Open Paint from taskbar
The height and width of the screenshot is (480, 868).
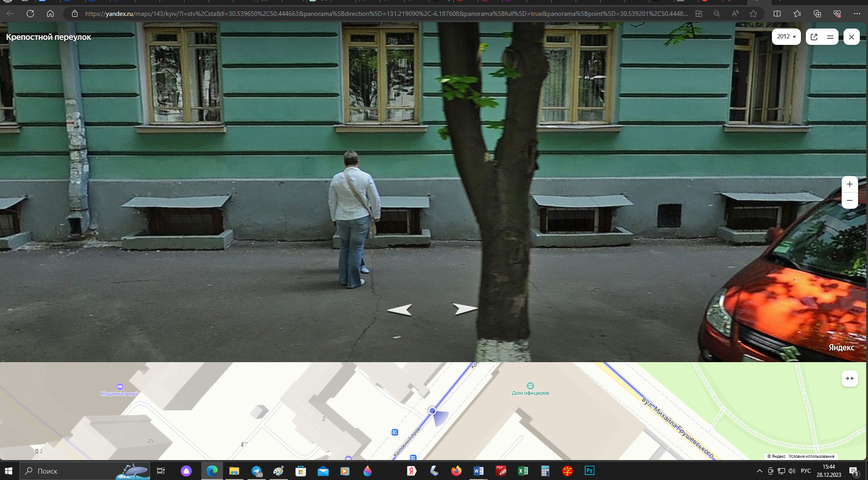(x=278, y=471)
